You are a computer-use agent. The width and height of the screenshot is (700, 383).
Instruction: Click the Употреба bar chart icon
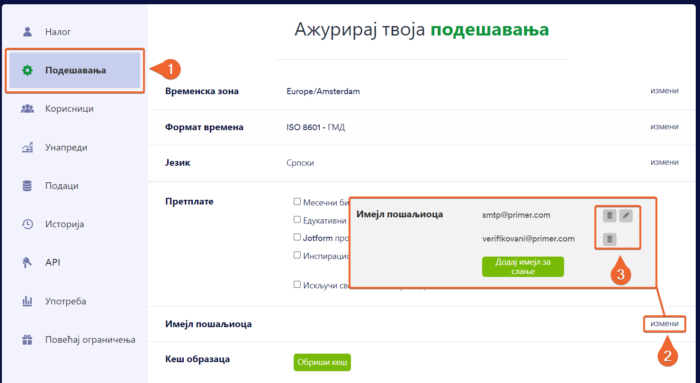[x=27, y=301]
